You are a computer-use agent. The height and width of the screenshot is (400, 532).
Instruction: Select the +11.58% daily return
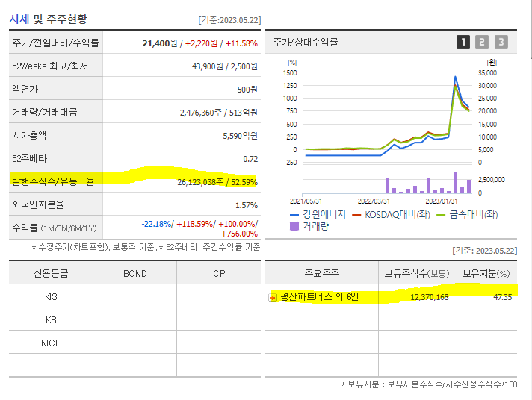pyautogui.click(x=241, y=43)
